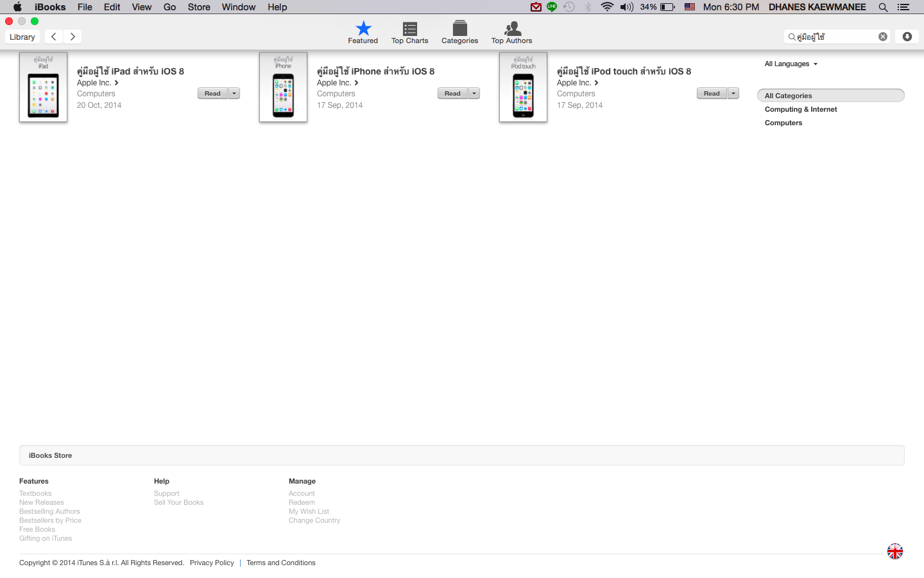This screenshot has height=578, width=924.
Task: Open Bestselling Authors footer link
Action: (49, 511)
